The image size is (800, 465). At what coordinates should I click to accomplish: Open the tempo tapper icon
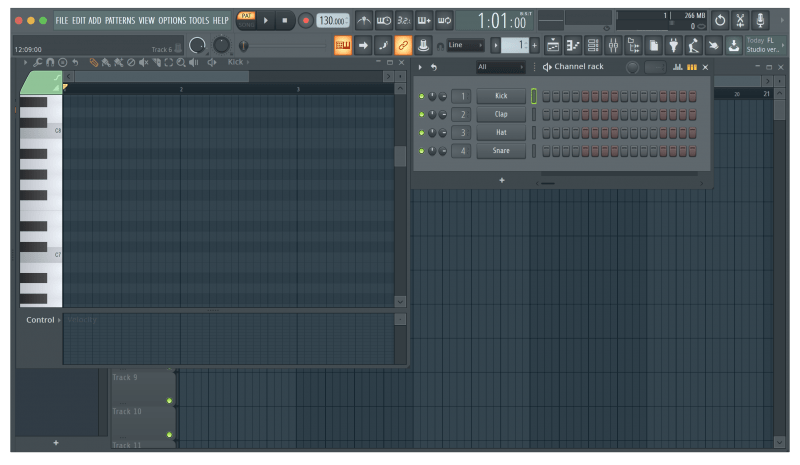(693, 46)
